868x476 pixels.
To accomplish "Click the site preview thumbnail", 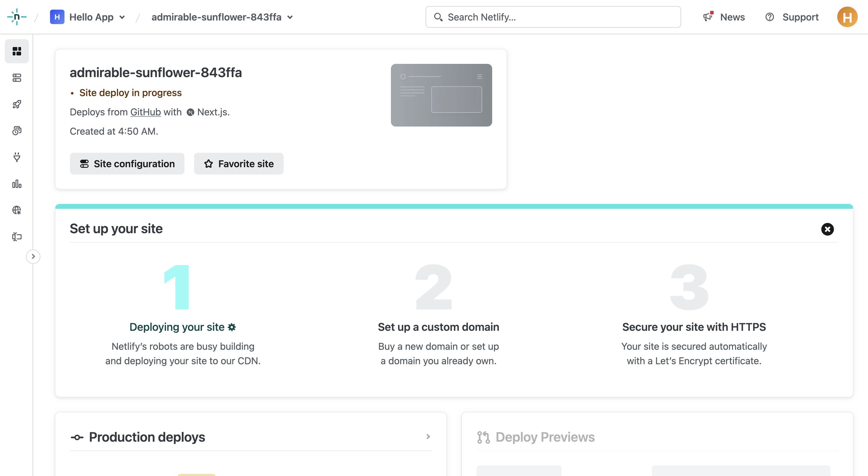I will click(441, 95).
